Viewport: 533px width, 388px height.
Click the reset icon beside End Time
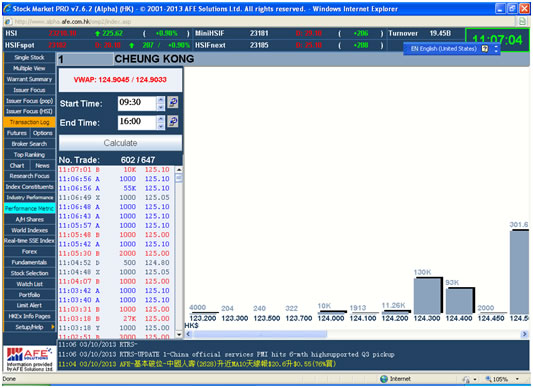click(x=173, y=121)
